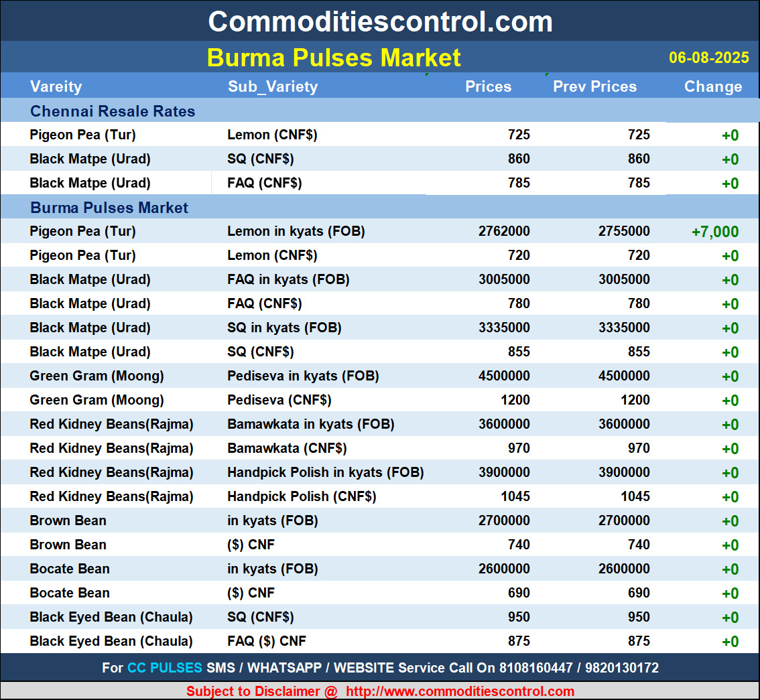Image resolution: width=760 pixels, height=700 pixels.
Task: Click the Black Eyed Bean FAQ ($) CNF cell
Action: tap(267, 641)
